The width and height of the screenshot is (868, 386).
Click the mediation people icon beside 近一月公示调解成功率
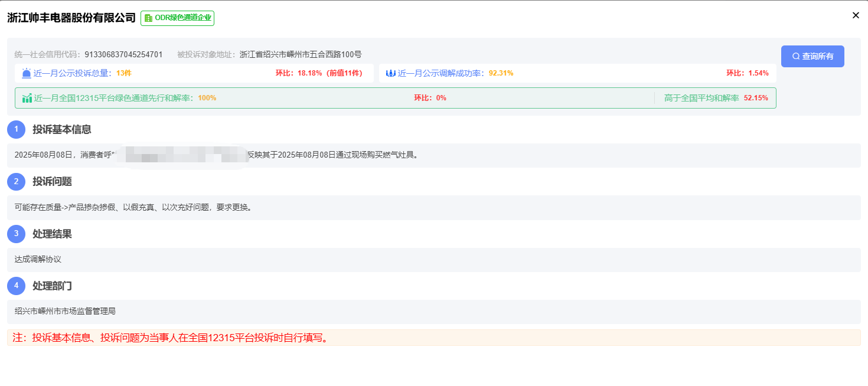point(390,73)
